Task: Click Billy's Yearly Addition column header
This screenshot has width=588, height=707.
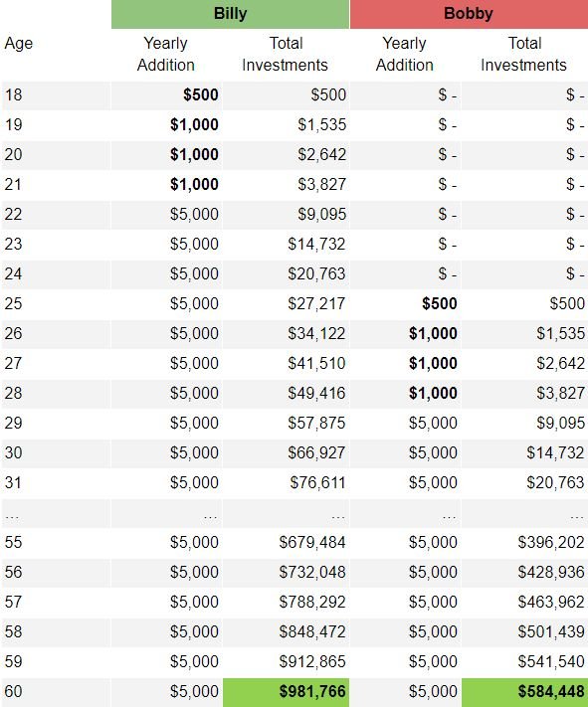Action: pos(165,54)
